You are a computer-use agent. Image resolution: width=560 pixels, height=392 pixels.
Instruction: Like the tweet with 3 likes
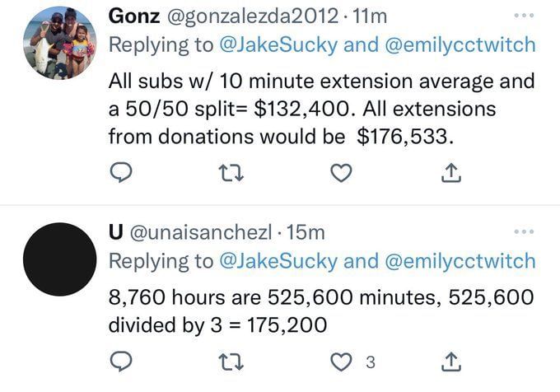(x=343, y=362)
